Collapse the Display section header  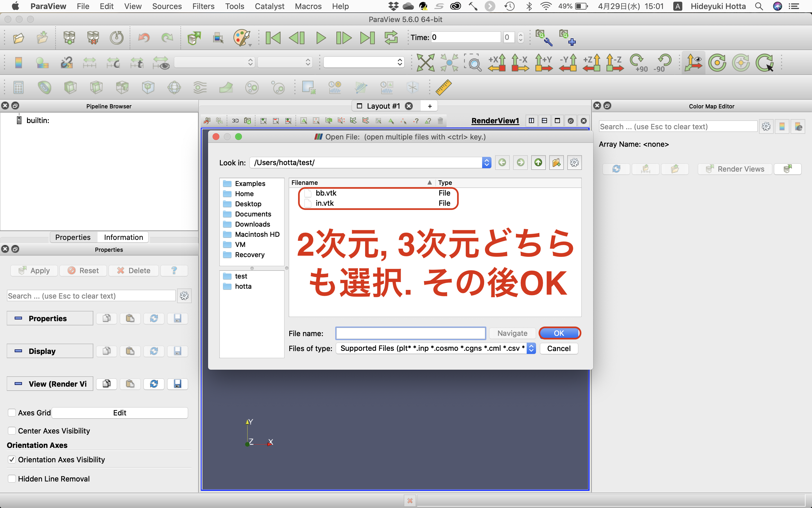tap(50, 351)
